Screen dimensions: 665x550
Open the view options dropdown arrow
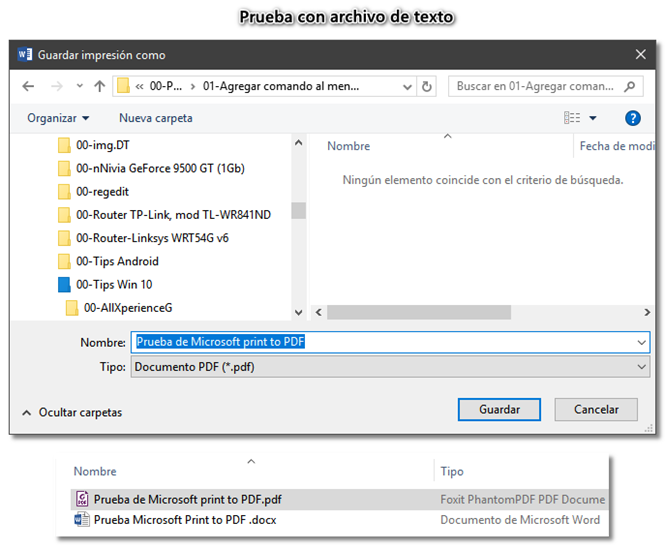593,118
